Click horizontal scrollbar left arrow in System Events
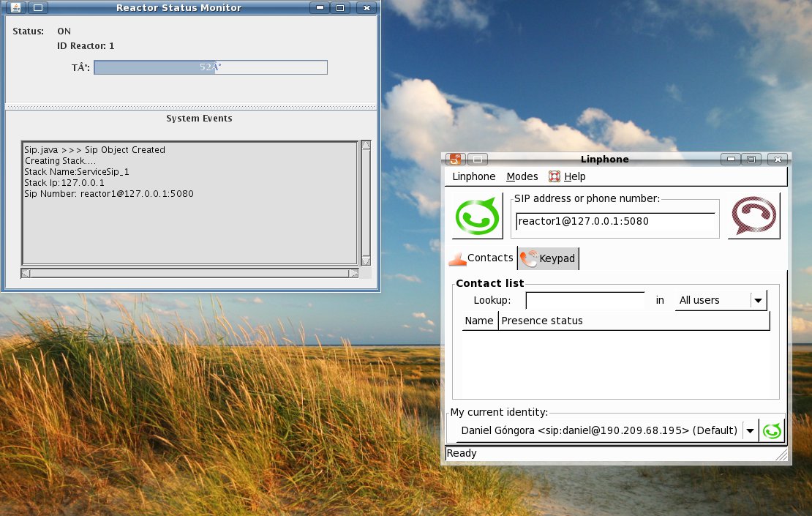Viewport: 812px width, 516px height. pyautogui.click(x=26, y=274)
